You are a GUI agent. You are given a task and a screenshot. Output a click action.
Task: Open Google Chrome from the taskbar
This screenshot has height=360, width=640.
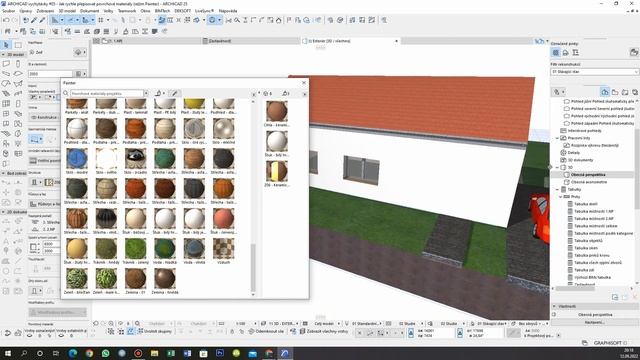tap(89, 353)
